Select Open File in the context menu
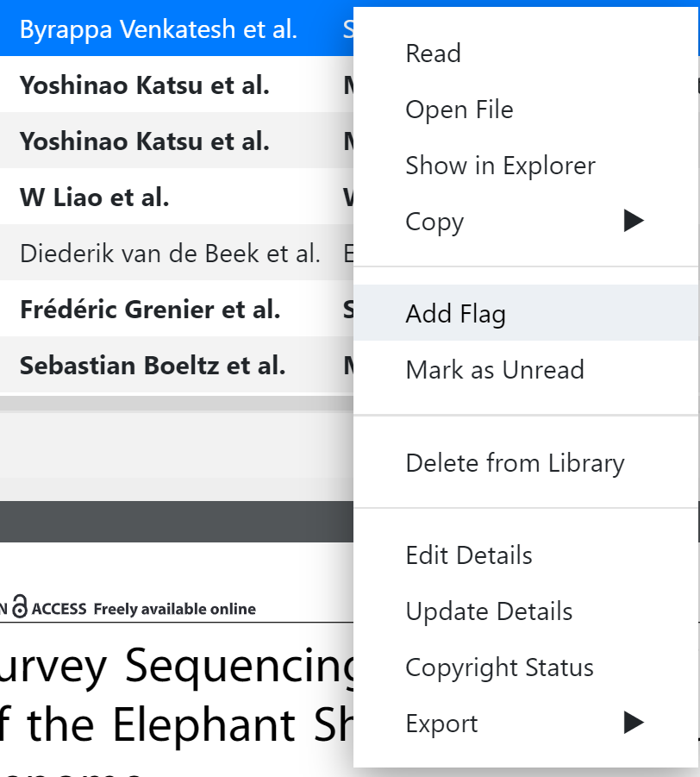The width and height of the screenshot is (700, 777). coord(459,110)
